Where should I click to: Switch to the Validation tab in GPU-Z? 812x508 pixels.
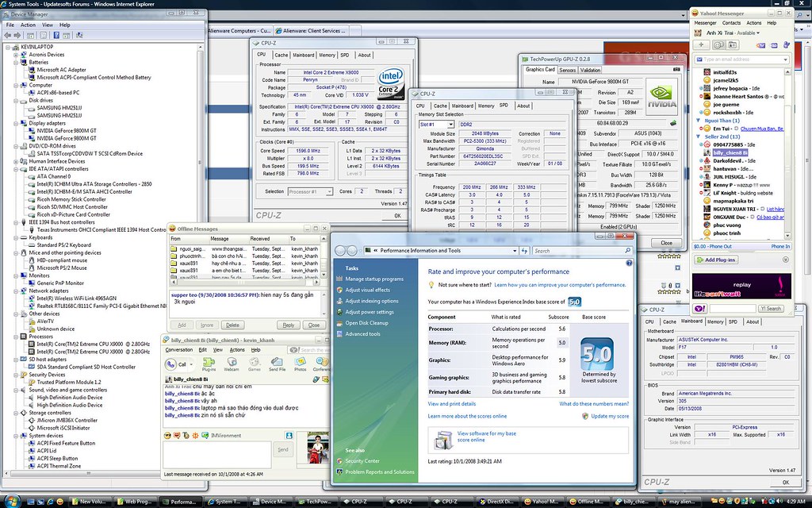coord(590,70)
